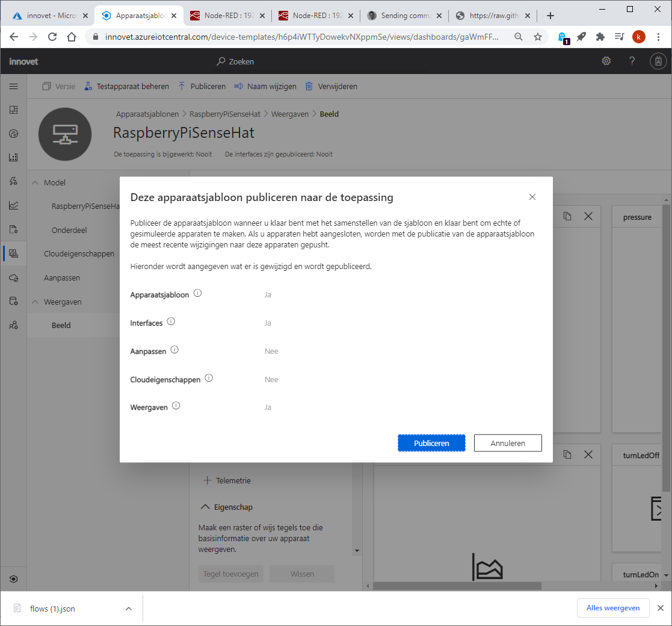
Task: Open the data export cloud icon in sidebar
Action: [x=14, y=278]
